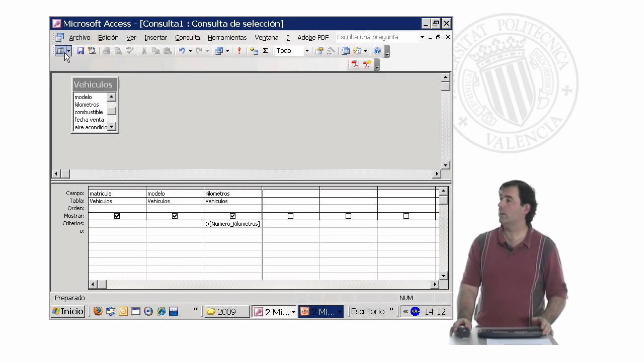The image size is (644, 362).
Task: Open the 2009 folder taskbar button
Action: point(227,312)
